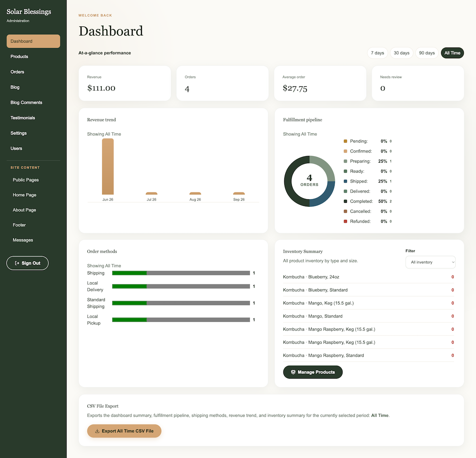Select the 7 days period
476x458 pixels.
tap(377, 53)
